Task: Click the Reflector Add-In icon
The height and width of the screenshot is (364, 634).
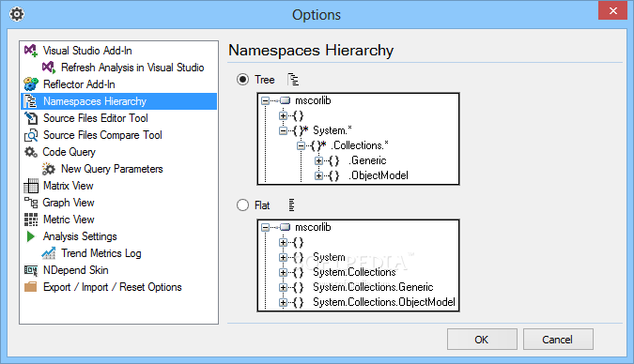Action: [31, 84]
